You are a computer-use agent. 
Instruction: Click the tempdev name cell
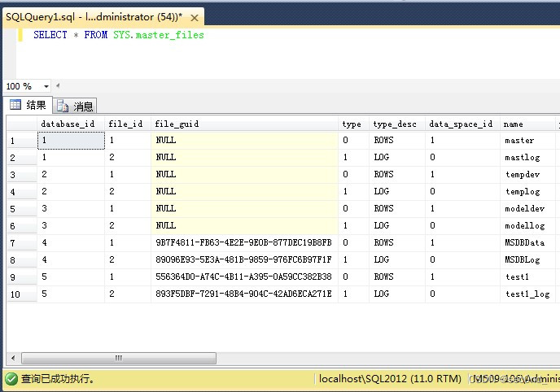[x=528, y=174]
